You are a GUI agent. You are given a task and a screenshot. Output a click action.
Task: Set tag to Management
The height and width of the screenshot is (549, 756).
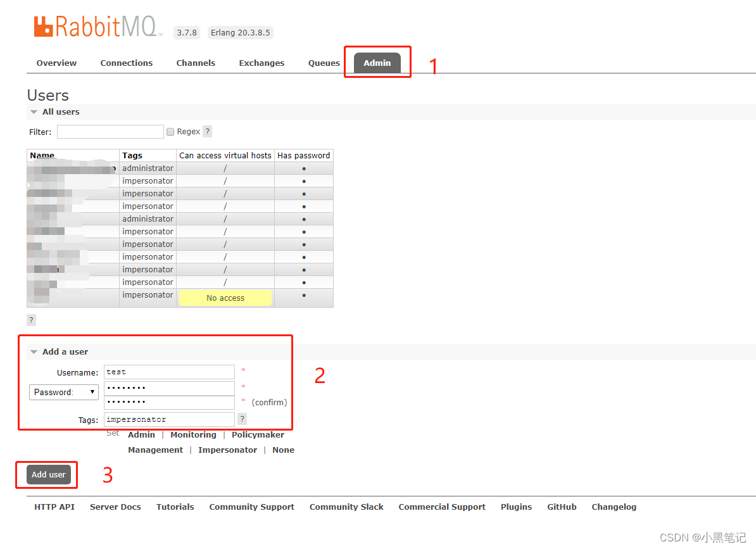155,450
